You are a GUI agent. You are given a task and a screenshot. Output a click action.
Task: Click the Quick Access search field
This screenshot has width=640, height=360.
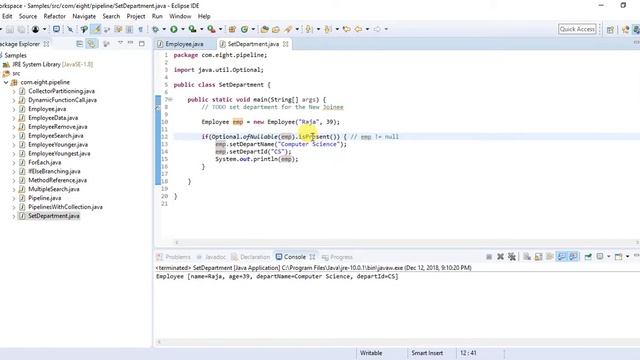click(577, 29)
